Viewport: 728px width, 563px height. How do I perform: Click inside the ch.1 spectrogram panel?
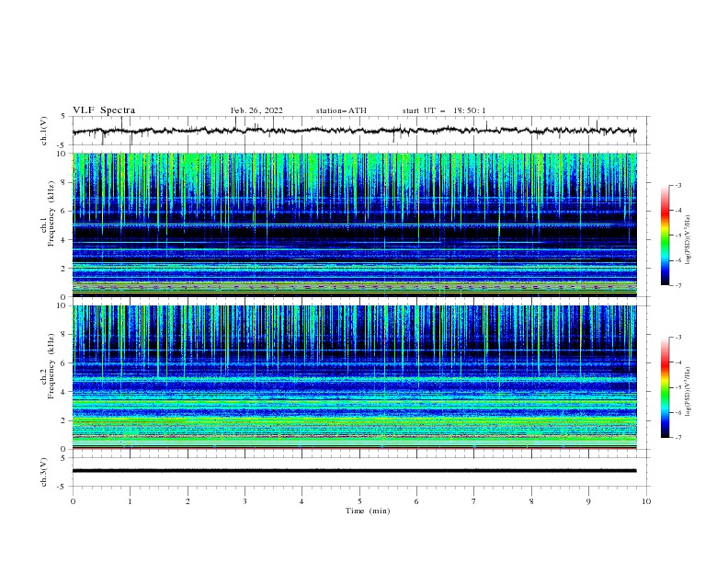coord(354,224)
